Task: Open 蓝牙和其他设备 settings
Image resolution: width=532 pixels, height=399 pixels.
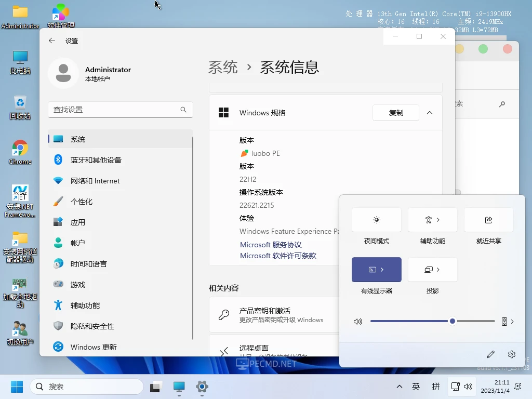Action: [x=121, y=160]
